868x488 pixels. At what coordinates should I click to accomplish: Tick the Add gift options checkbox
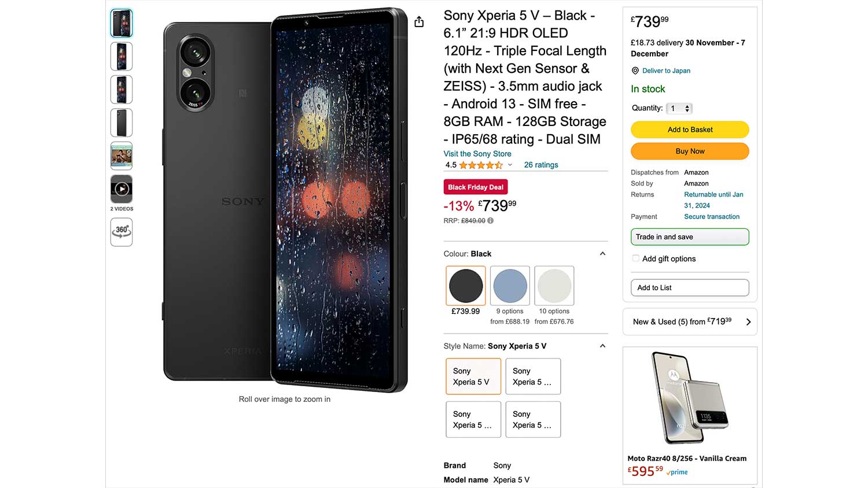(x=636, y=258)
